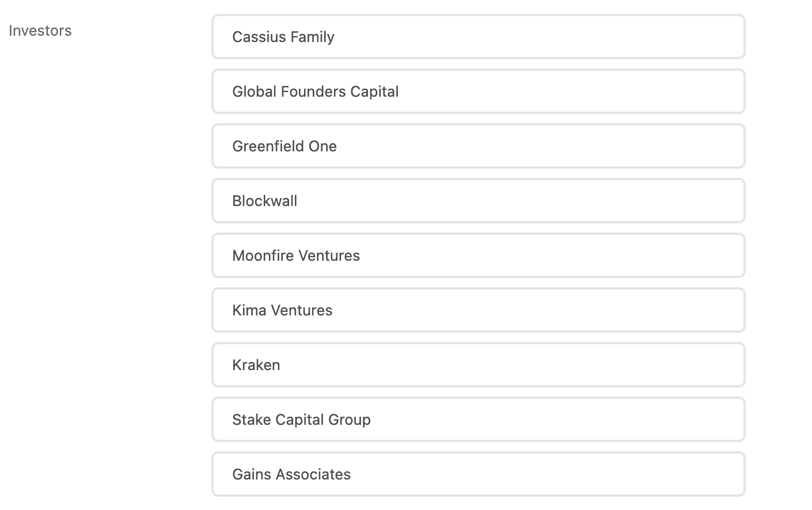Place cursor on the 'Cassius Family' text

[283, 37]
